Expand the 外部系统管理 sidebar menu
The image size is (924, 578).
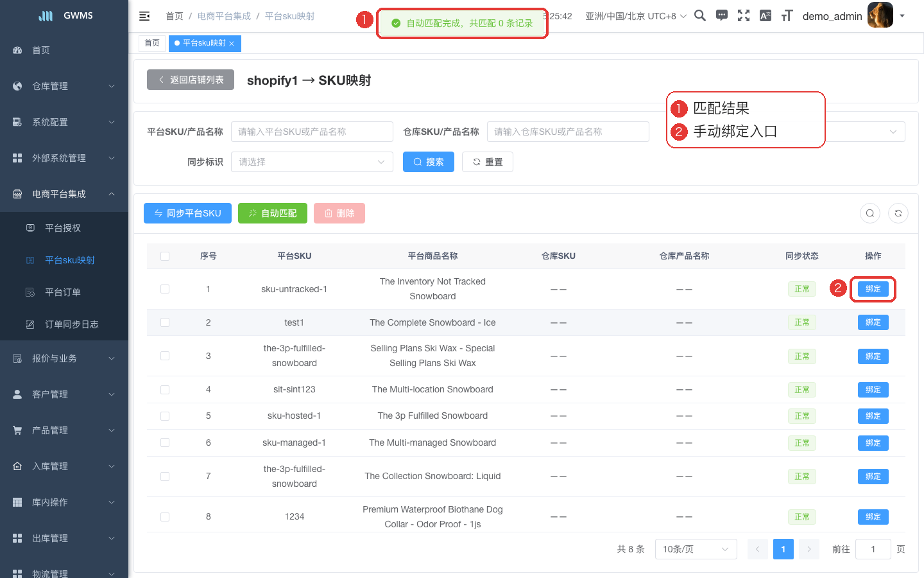click(x=64, y=158)
